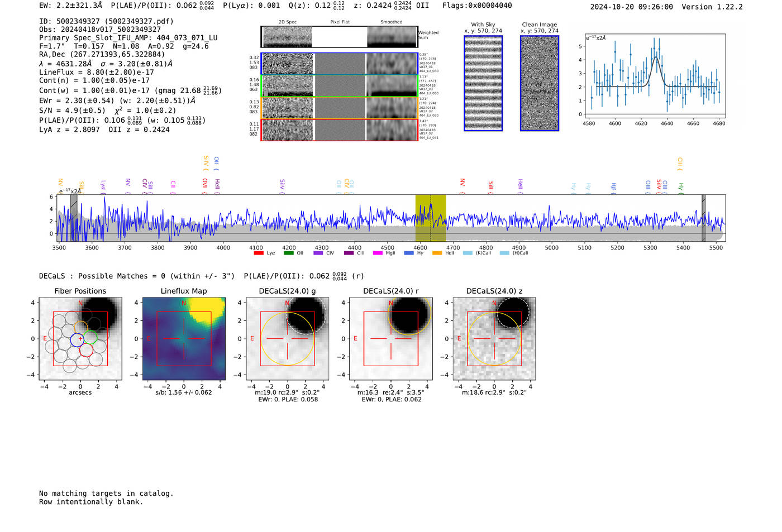The image size is (782, 532).
Task: Select the 'No matching targets in catalog.' message
Action: [x=106, y=493]
